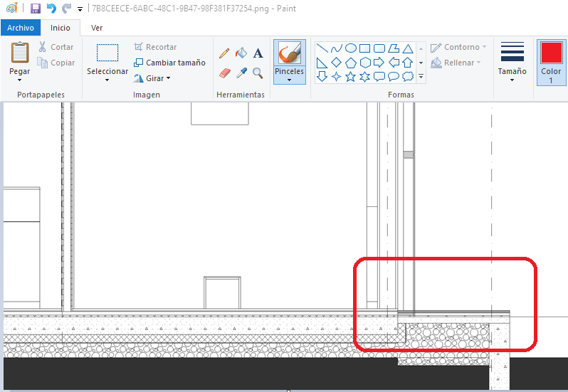Click the rectangular Seleccionar selection button
This screenshot has width=568, height=392.
point(107,53)
